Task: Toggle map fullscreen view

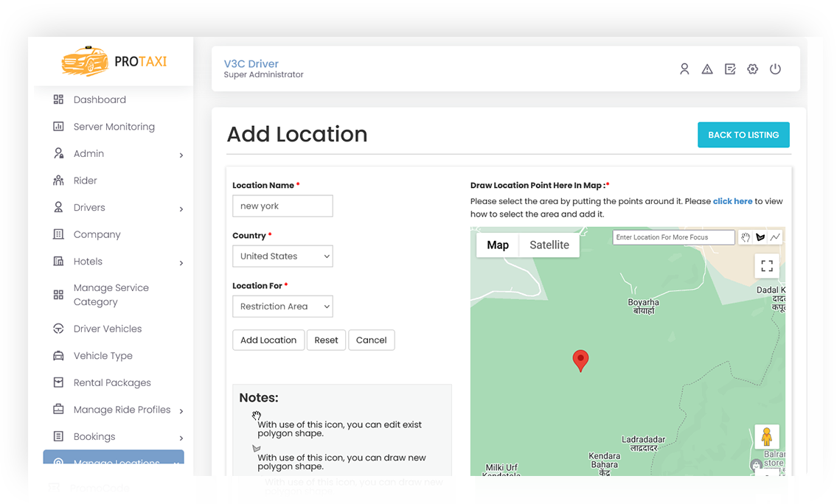Action: 767,265
